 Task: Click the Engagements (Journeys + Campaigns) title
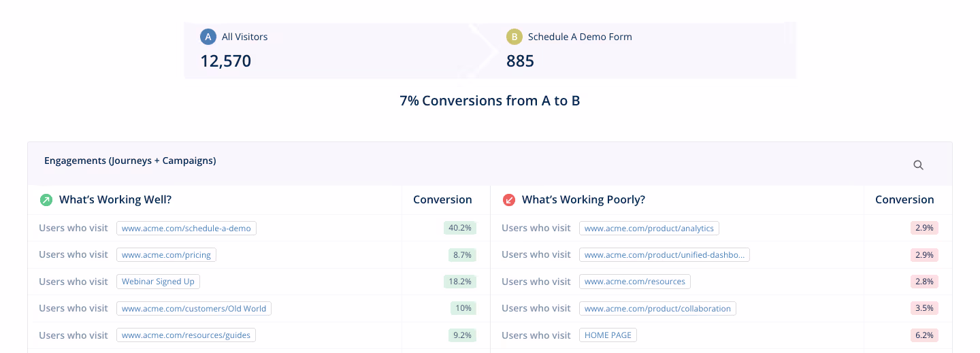coord(130,161)
